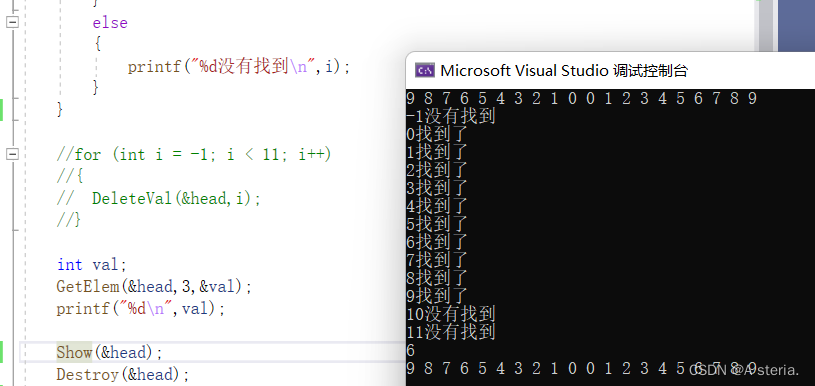
Task: Click console output '3找到了'
Action: tap(437, 187)
